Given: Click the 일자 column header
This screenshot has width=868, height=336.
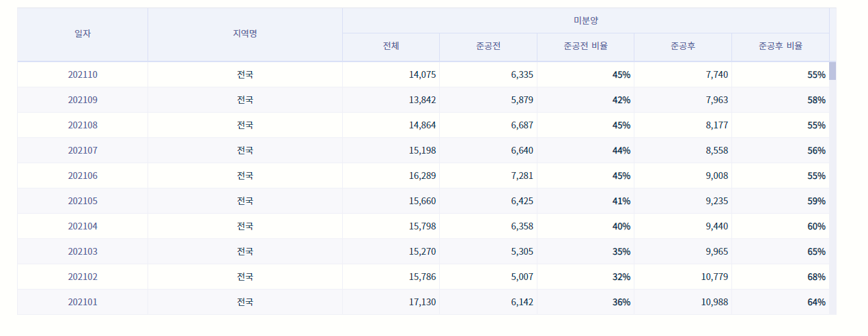Looking at the screenshot, I should pos(83,34).
